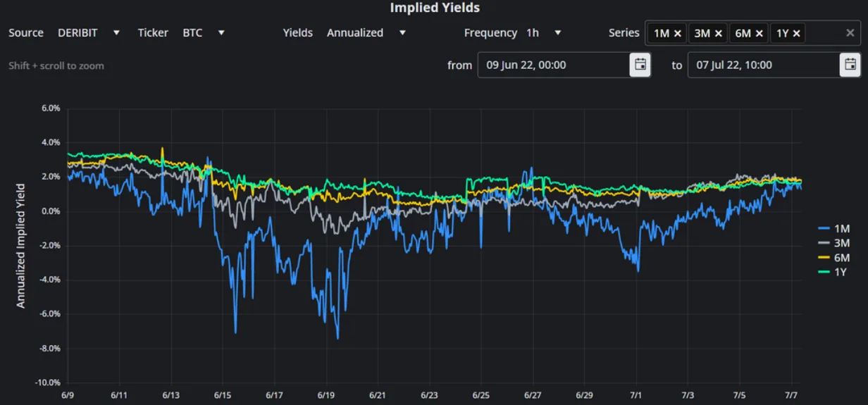The height and width of the screenshot is (405, 868).
Task: Click the 'Implied Yields' chart title
Action: (435, 8)
